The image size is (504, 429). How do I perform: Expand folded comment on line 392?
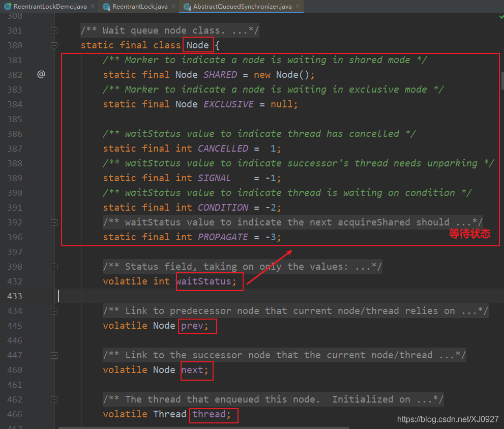coord(54,222)
